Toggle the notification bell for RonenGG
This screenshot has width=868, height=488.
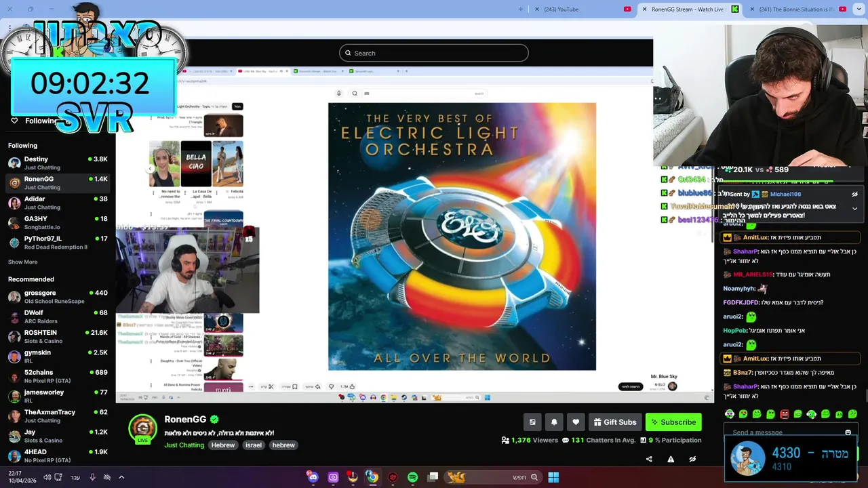click(x=554, y=422)
